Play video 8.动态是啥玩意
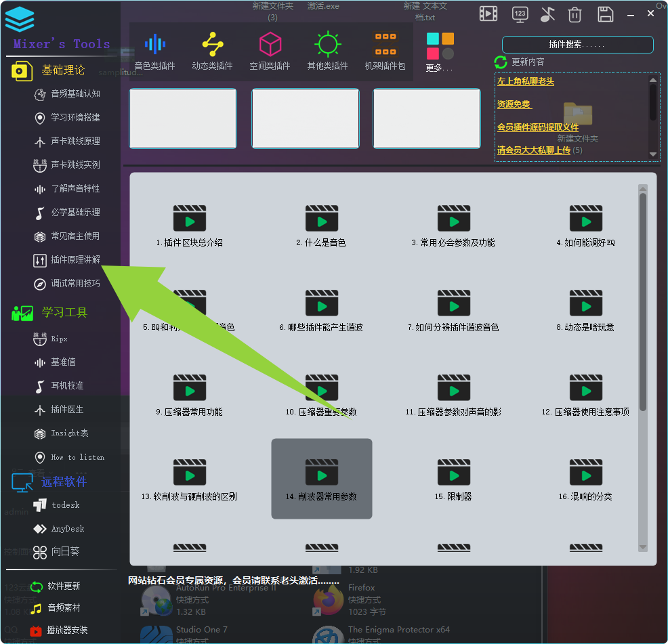This screenshot has height=644, width=668. 586,311
